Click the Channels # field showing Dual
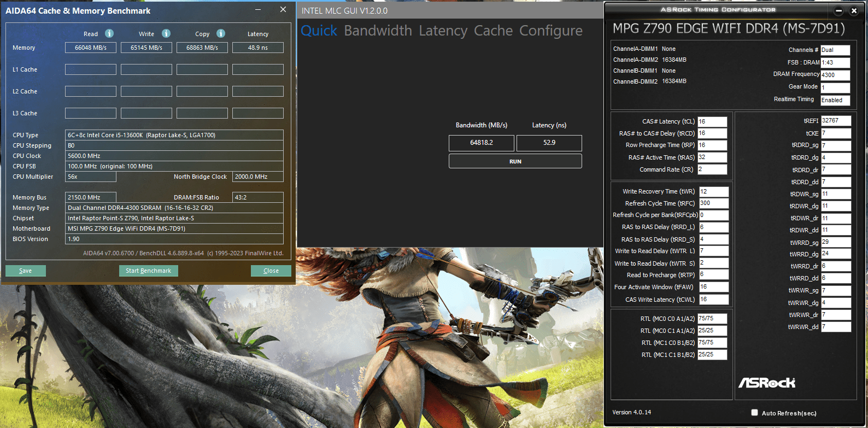This screenshot has height=428, width=868. 835,50
